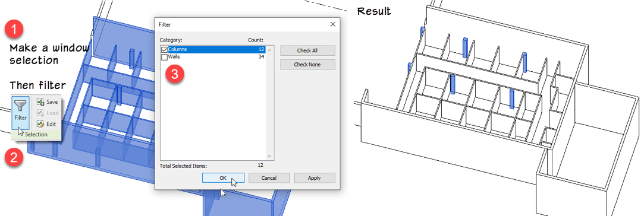
Task: Confirm the filter with OK
Action: click(223, 178)
